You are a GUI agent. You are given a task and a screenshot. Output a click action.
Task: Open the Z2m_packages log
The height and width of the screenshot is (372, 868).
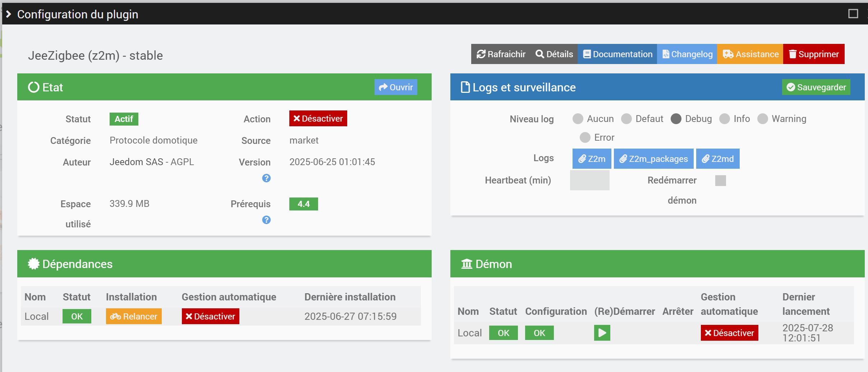pyautogui.click(x=653, y=159)
